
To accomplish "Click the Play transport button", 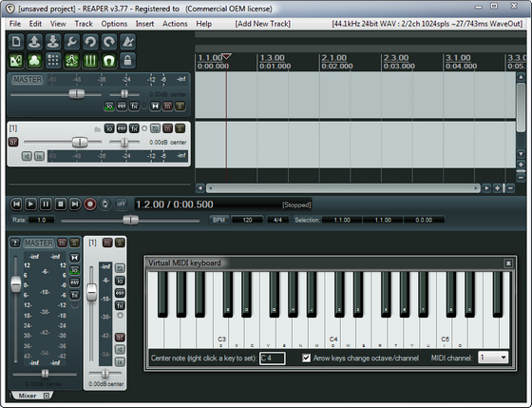I will point(30,204).
